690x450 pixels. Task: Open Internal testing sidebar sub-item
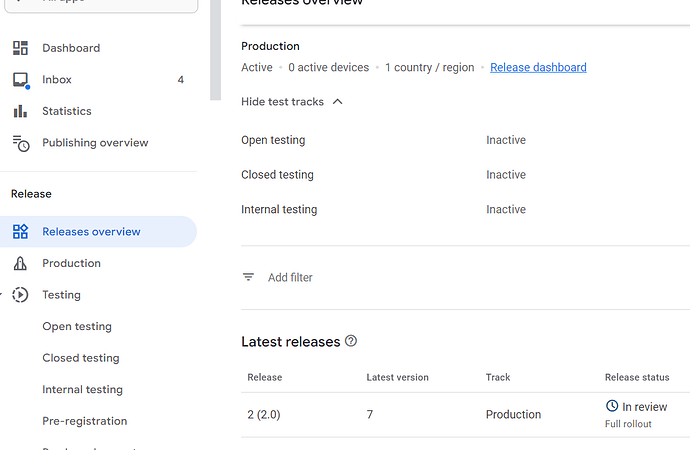pyautogui.click(x=82, y=390)
